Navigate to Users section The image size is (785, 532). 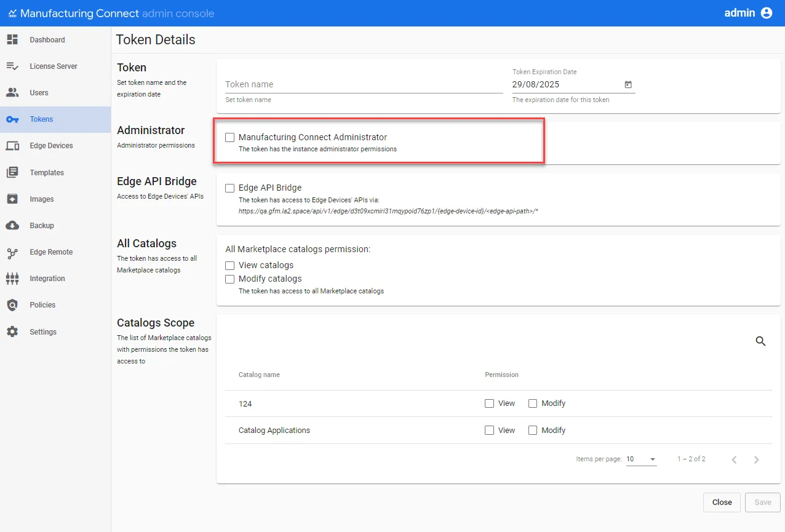click(55, 93)
